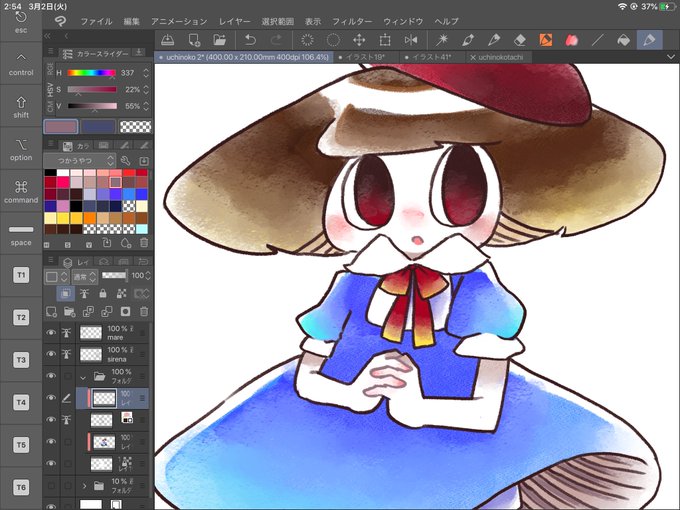Tap the esc key in edge keyboard
Image resolution: width=680 pixels, height=510 pixels.
[21, 22]
